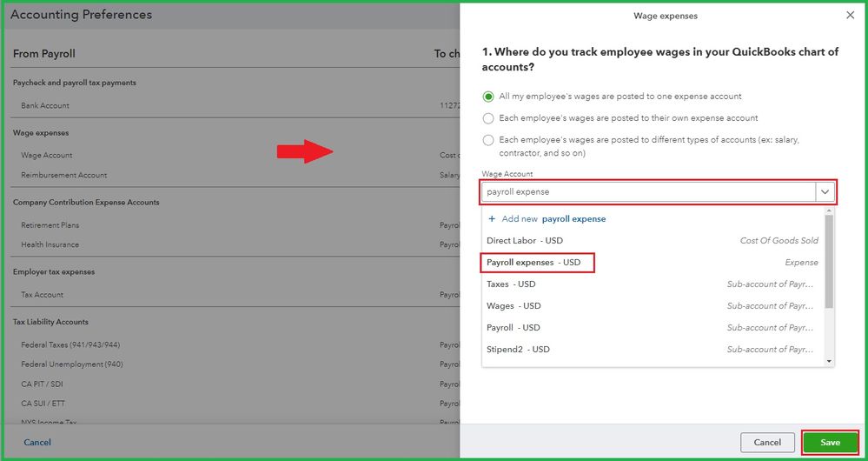
Task: Select all wages posted to one account
Action: [x=488, y=97]
